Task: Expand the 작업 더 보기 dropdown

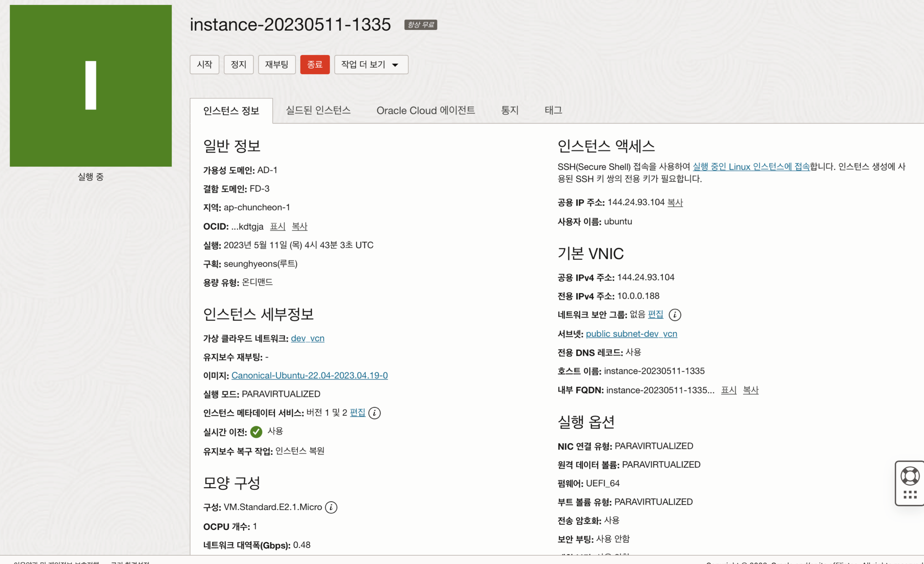Action: tap(371, 64)
